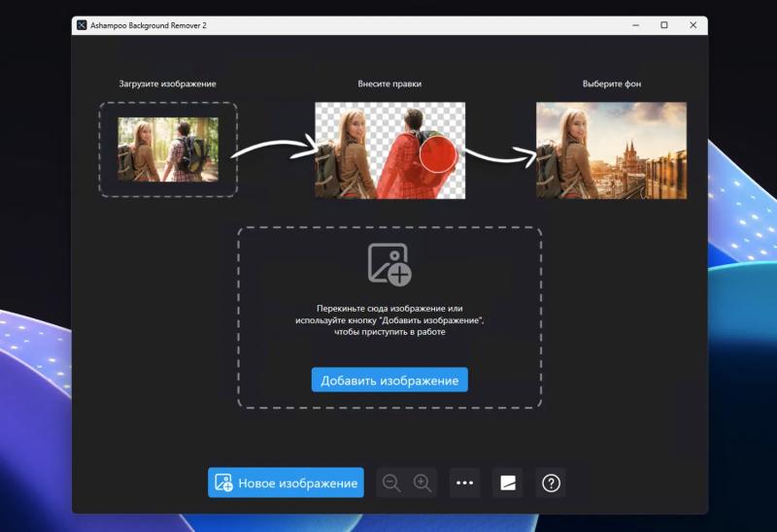This screenshot has width=777, height=532.
Task: Click the transparent background edit preview thumbnail
Action: pos(390,150)
